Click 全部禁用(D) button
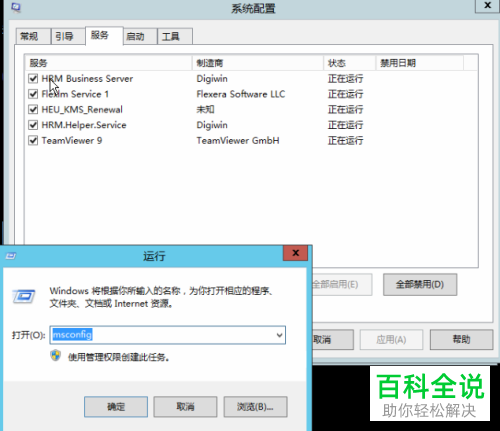The width and height of the screenshot is (500, 431). [x=420, y=285]
